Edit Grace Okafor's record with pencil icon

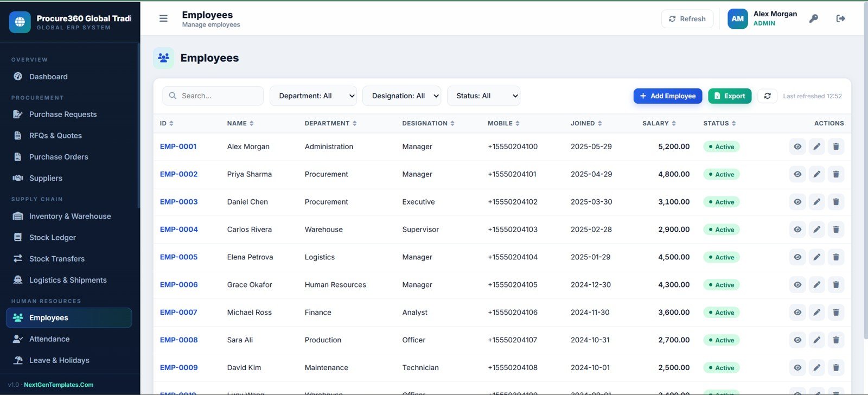[x=816, y=285]
